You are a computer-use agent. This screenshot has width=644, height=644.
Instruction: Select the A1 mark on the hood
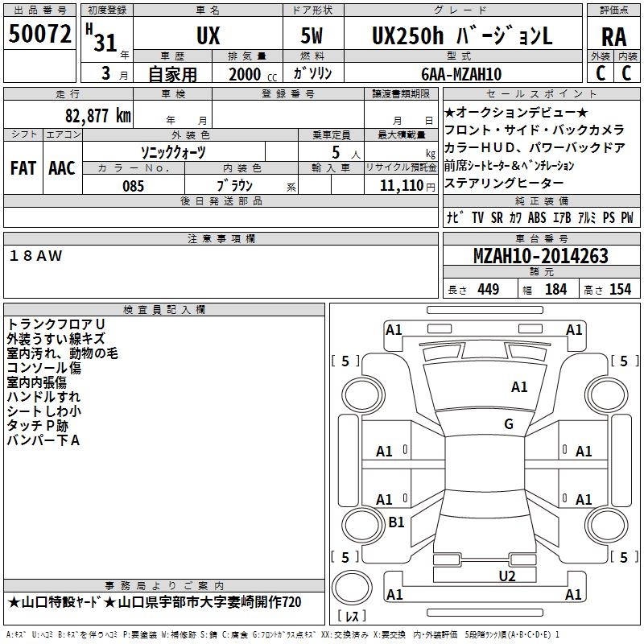pyautogui.click(x=519, y=387)
